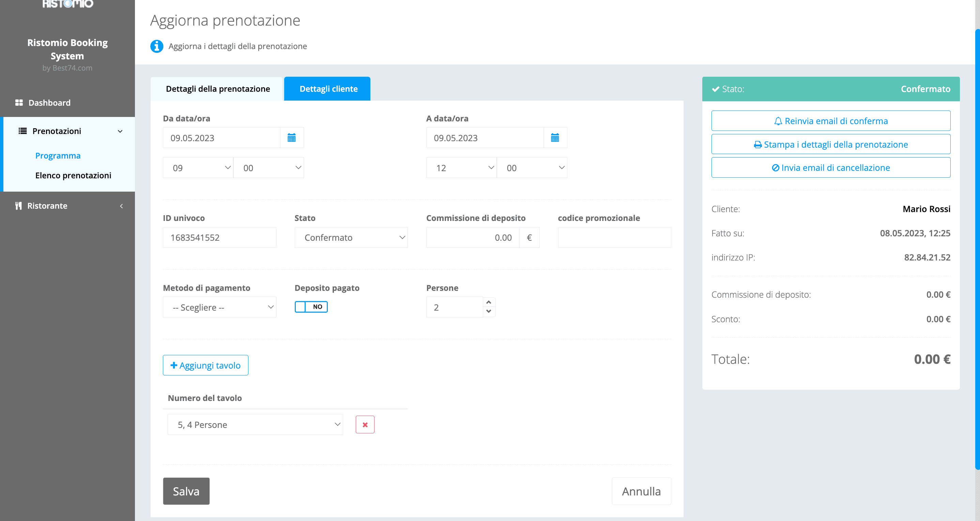980x521 pixels.
Task: Open the start hour dropdown showing 09
Action: [198, 167]
